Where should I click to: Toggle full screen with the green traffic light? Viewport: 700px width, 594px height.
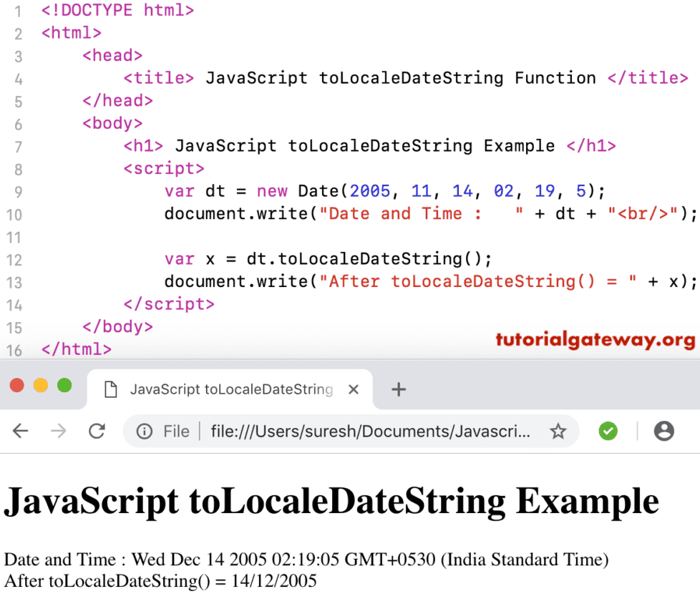(x=64, y=384)
